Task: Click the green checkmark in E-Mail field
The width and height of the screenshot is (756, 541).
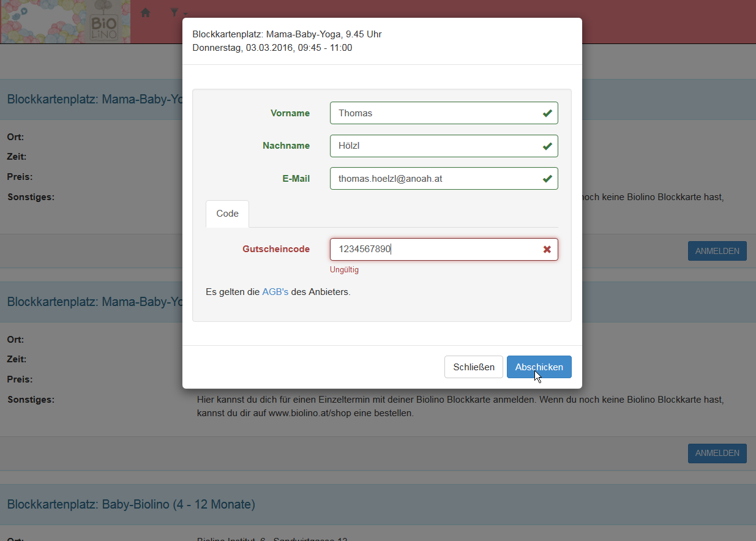Action: tap(547, 179)
